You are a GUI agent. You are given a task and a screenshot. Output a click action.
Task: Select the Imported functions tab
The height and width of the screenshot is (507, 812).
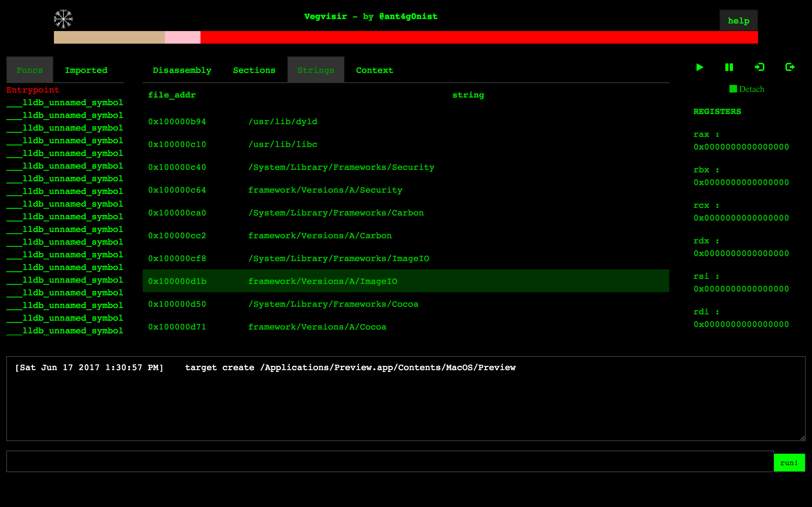pos(86,70)
